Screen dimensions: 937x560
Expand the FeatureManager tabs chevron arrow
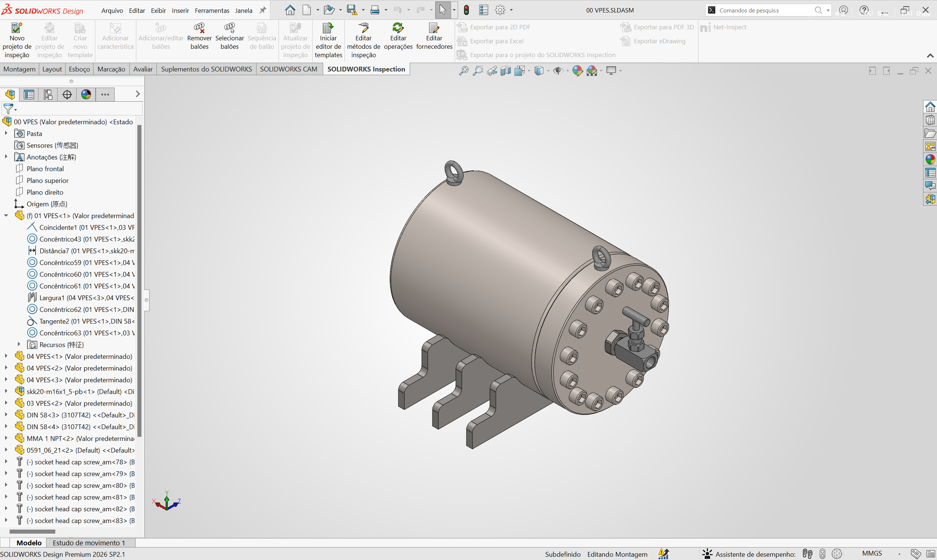click(x=138, y=94)
